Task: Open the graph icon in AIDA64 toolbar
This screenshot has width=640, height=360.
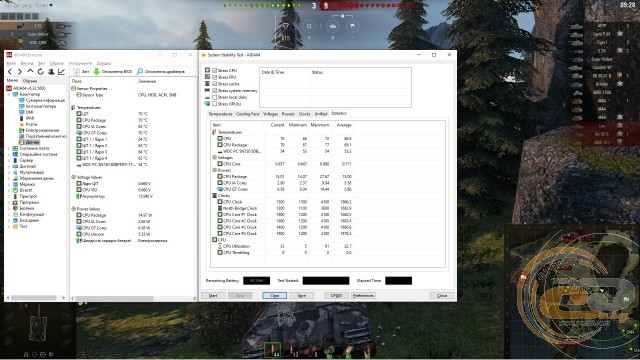Action: pos(61,72)
